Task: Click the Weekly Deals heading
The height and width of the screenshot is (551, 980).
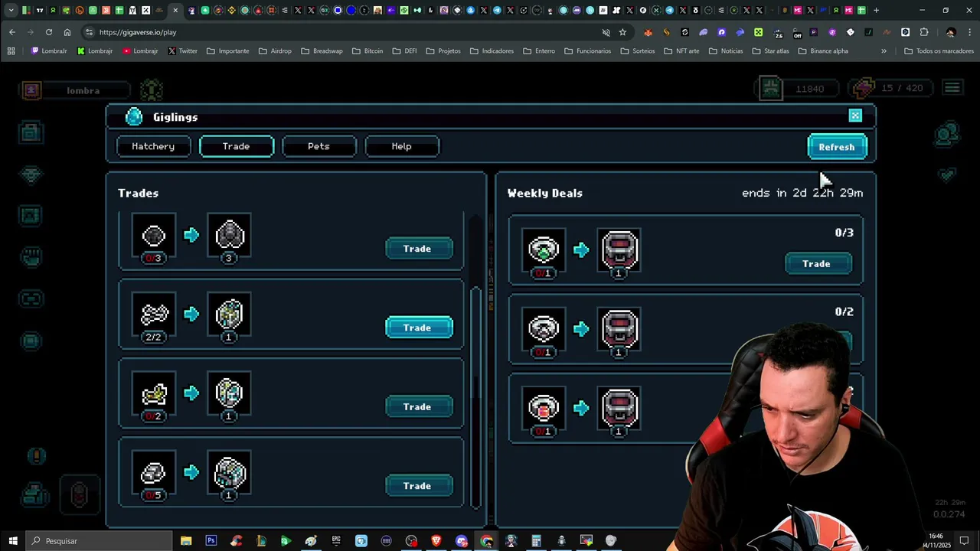Action: [545, 193]
